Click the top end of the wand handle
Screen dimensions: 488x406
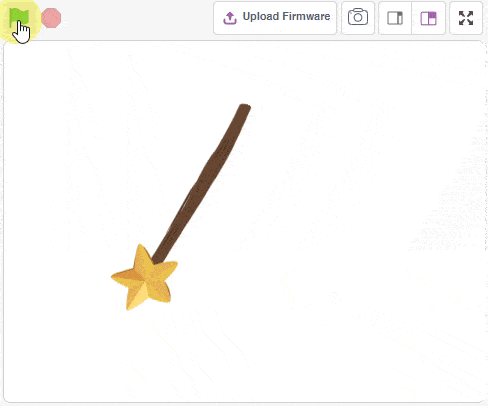pos(245,107)
